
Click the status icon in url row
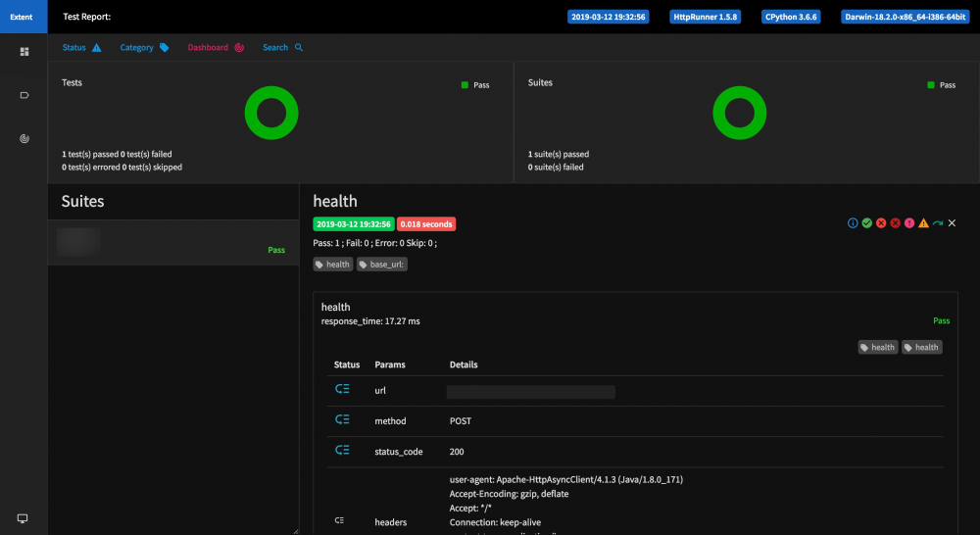pyautogui.click(x=342, y=389)
